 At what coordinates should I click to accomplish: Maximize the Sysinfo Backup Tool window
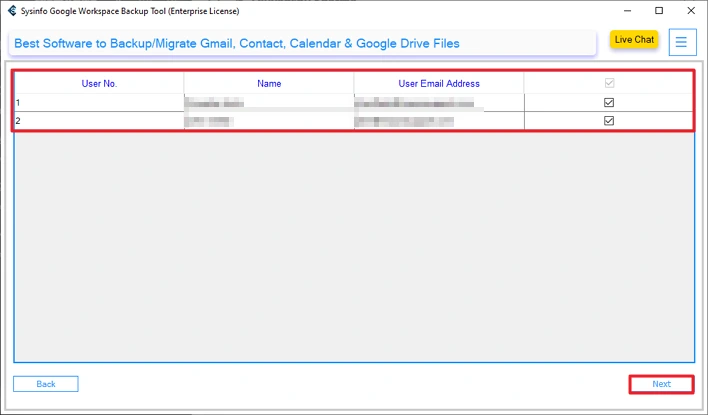659,10
